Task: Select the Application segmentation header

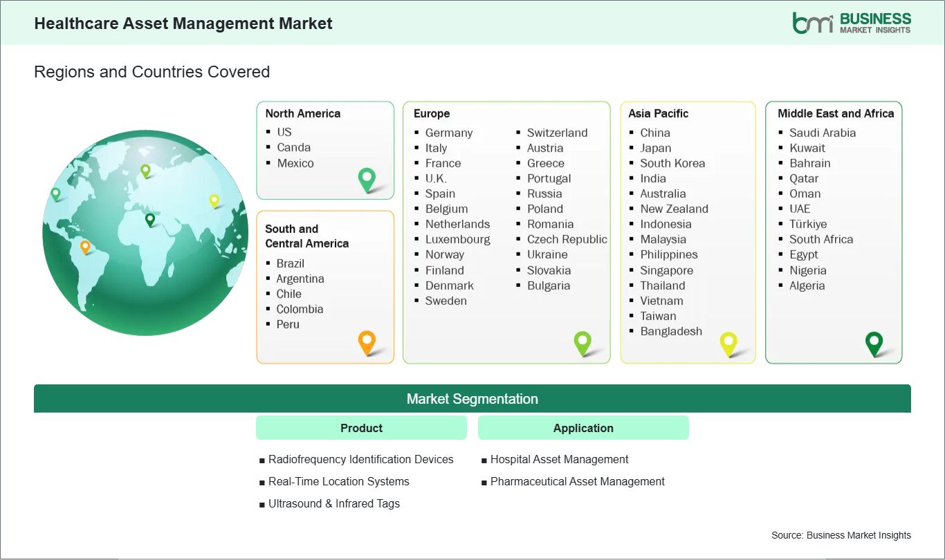Action: pos(583,428)
